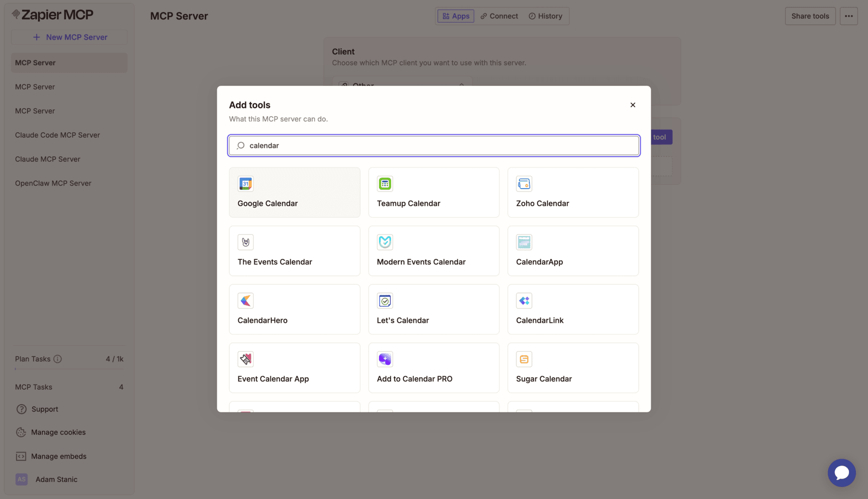The height and width of the screenshot is (499, 868).
Task: Select the Zoho Calendar label
Action: [542, 203]
